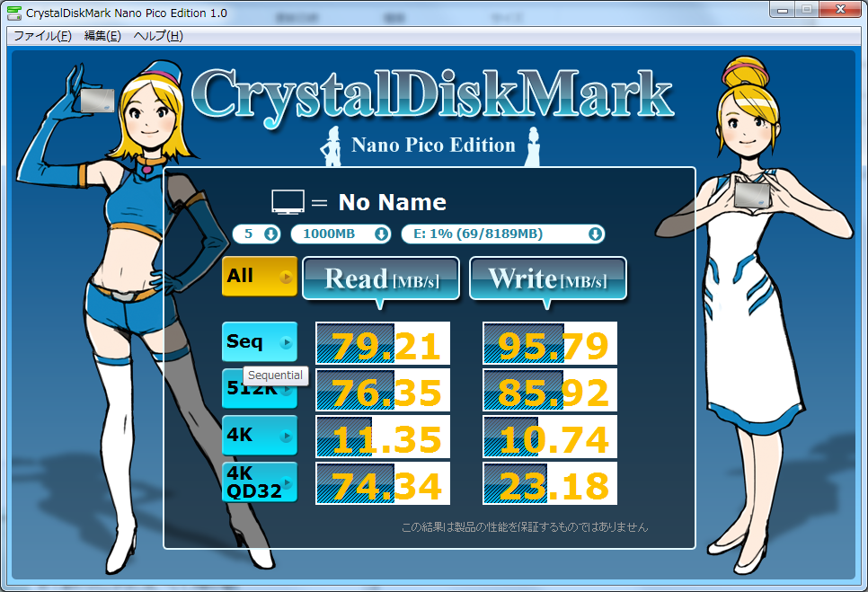Image resolution: width=868 pixels, height=592 pixels.
Task: Minimize the CrystalDiskMark window
Action: [x=783, y=9]
